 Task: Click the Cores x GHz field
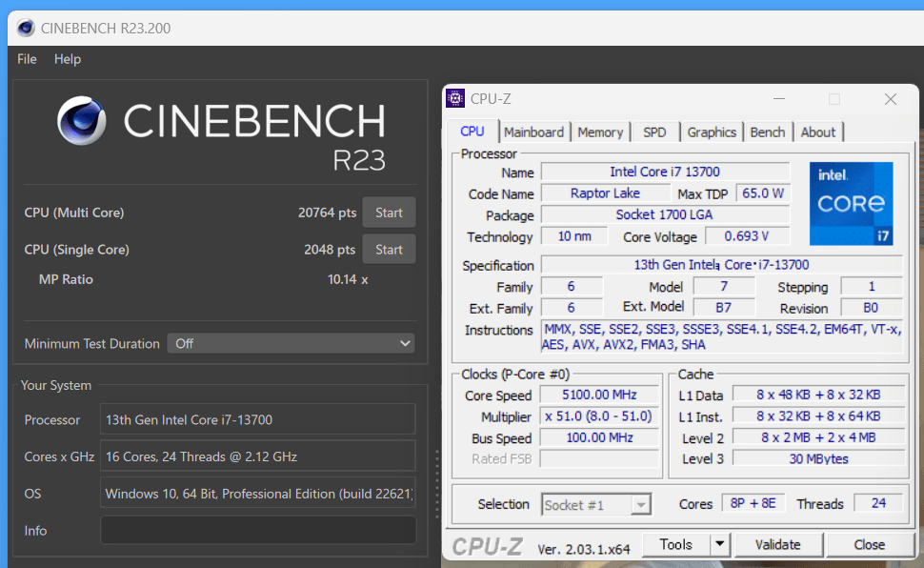(258, 456)
